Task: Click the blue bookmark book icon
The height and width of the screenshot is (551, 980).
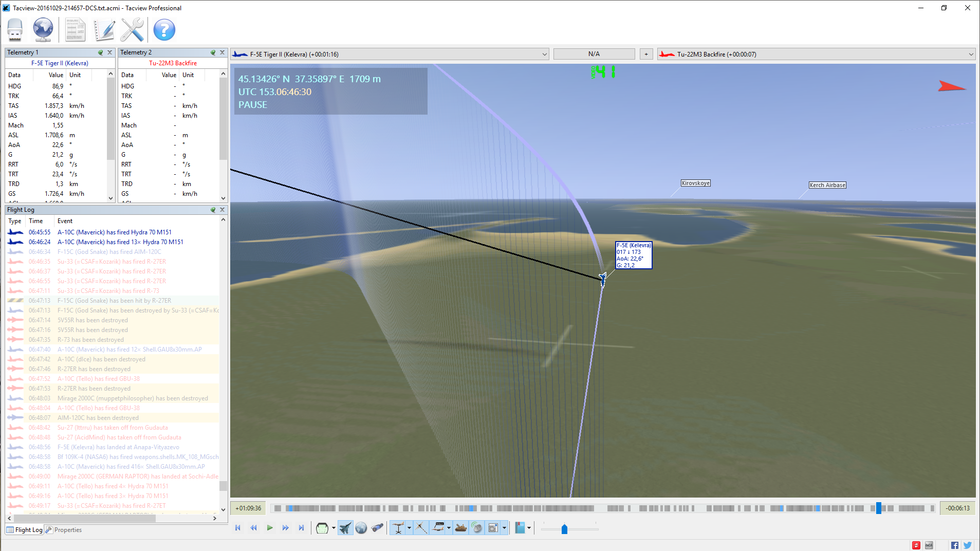Action: click(x=520, y=528)
